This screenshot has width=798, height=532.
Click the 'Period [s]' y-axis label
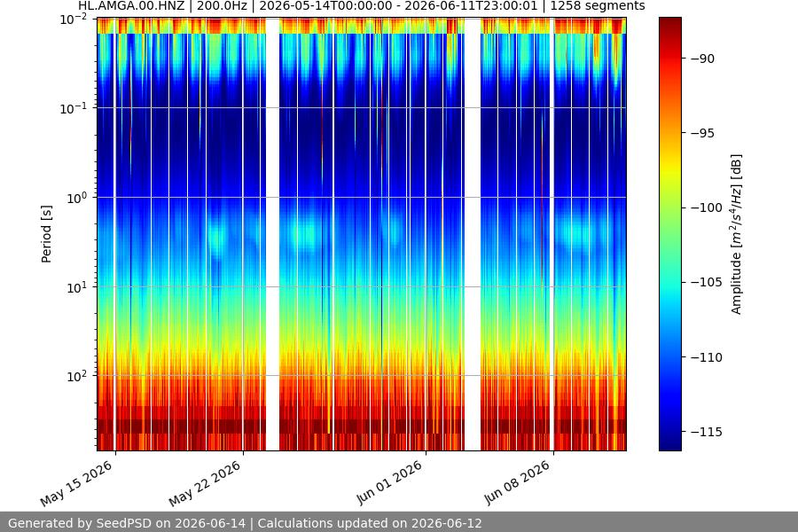point(46,234)
